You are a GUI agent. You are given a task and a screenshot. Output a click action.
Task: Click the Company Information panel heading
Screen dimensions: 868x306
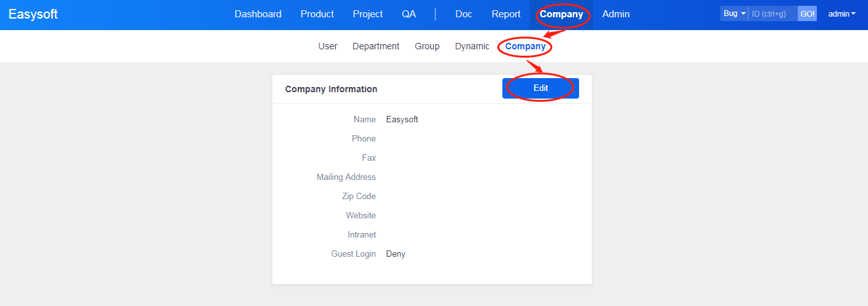click(331, 89)
